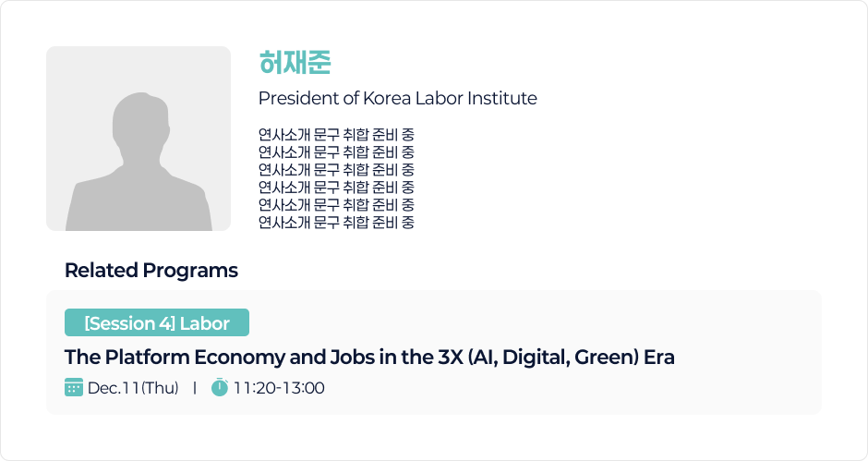Viewport: 868px width, 461px height.
Task: Click the calendar icon beside Dec.11
Action: click(x=74, y=387)
